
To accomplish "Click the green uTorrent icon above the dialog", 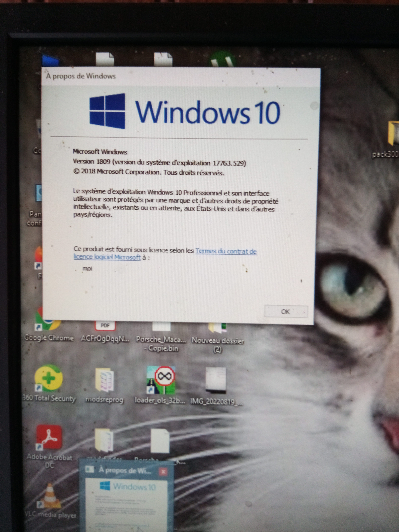I will [222, 59].
